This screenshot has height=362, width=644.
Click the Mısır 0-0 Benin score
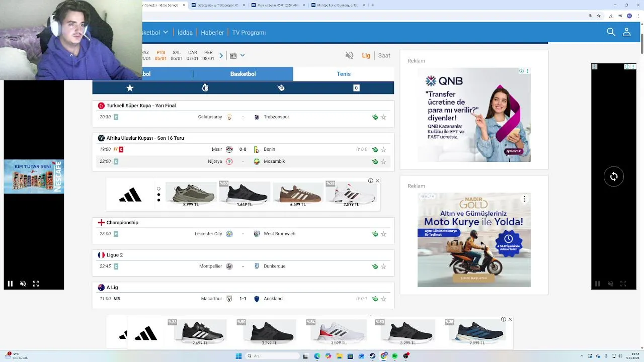coord(243,149)
